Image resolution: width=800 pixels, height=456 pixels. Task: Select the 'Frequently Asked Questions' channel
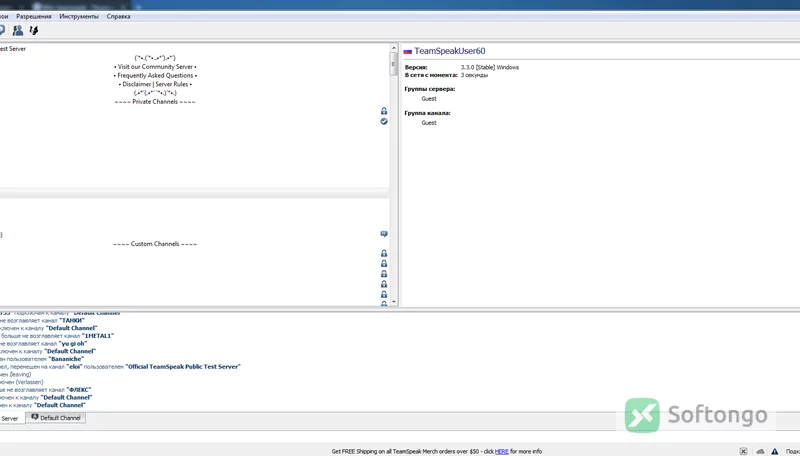[155, 75]
